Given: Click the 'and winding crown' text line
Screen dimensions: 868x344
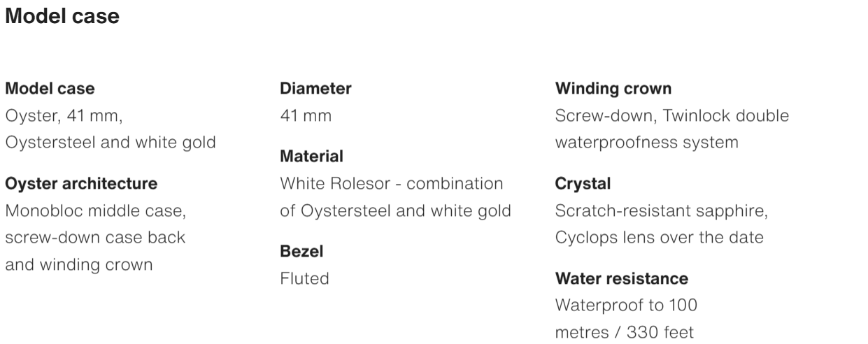Looking at the screenshot, I should pyautogui.click(x=79, y=264).
